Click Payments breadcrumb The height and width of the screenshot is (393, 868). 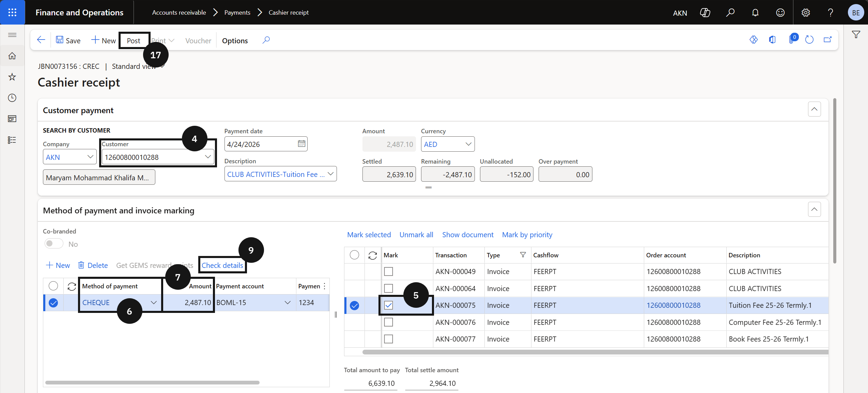pos(237,13)
